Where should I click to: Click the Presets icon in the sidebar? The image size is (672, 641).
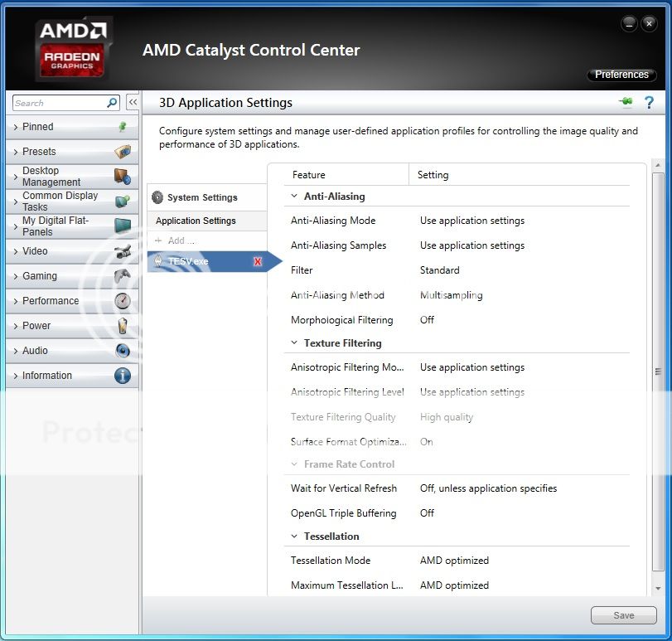(x=123, y=152)
